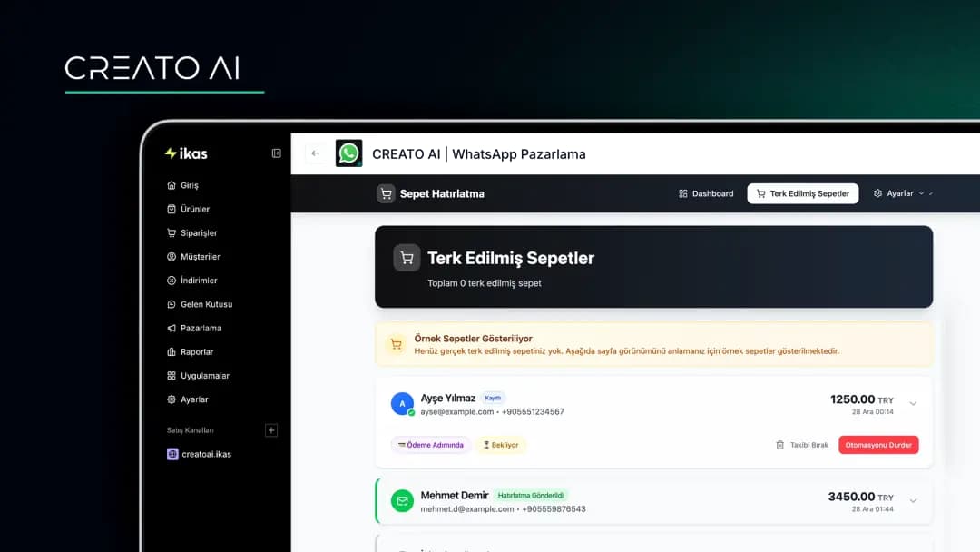The image size is (980, 552).
Task: Expand Ayşe Yılmaz's cart details chevron
Action: tap(913, 404)
